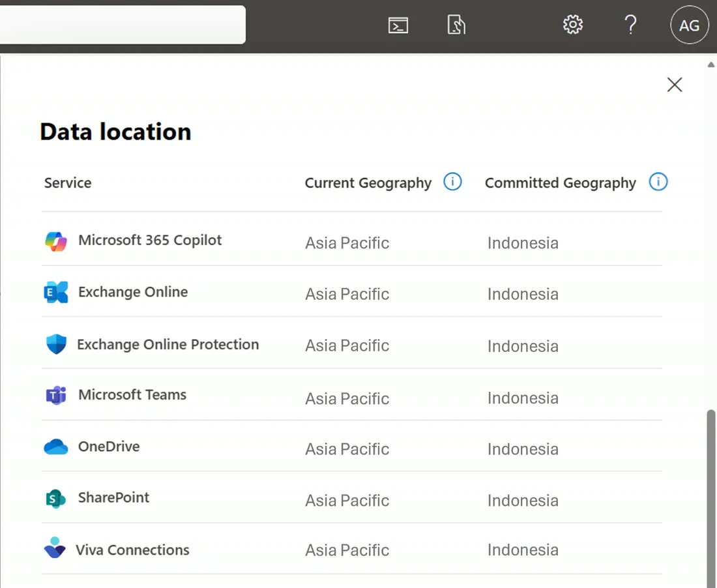Show info for Committed Geography

point(658,181)
